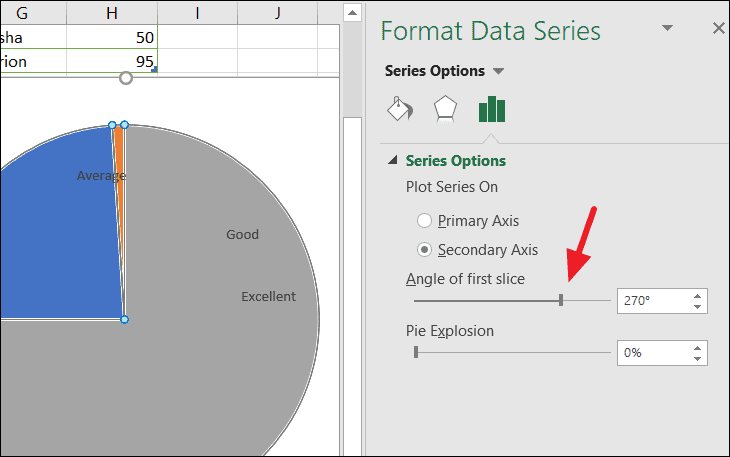Increase the Pie Explosion percentage
Viewport: 730px width, 457px height.
coord(697,348)
